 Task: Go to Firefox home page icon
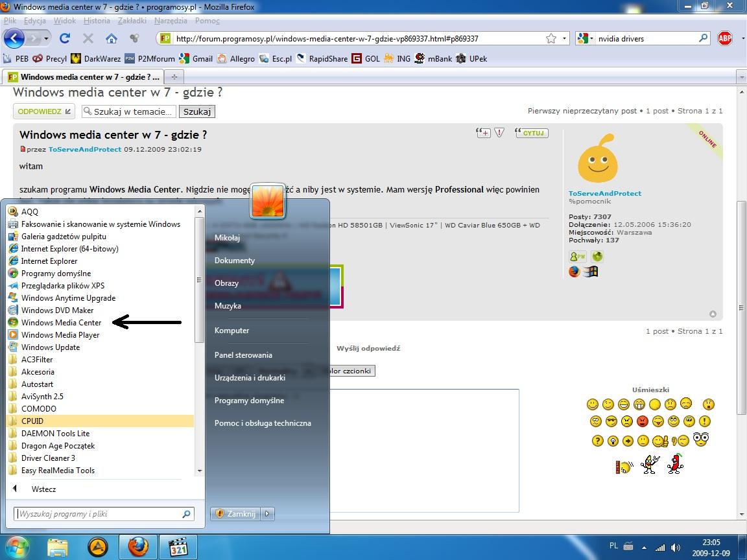point(112,38)
